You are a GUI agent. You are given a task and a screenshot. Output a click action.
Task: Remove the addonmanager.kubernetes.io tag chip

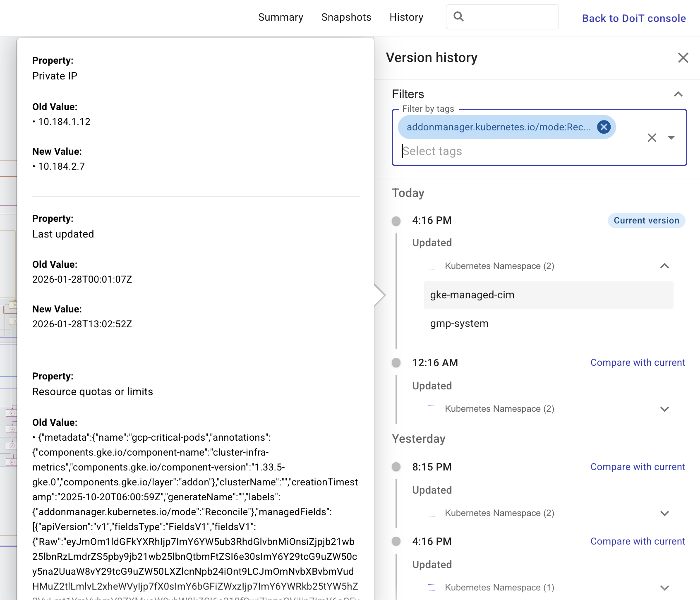pyautogui.click(x=604, y=127)
